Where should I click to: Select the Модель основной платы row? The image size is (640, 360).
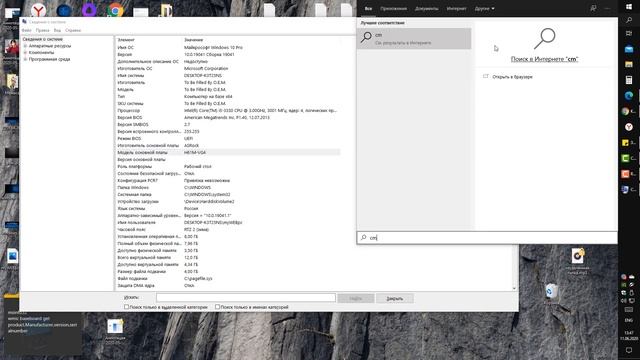228,152
